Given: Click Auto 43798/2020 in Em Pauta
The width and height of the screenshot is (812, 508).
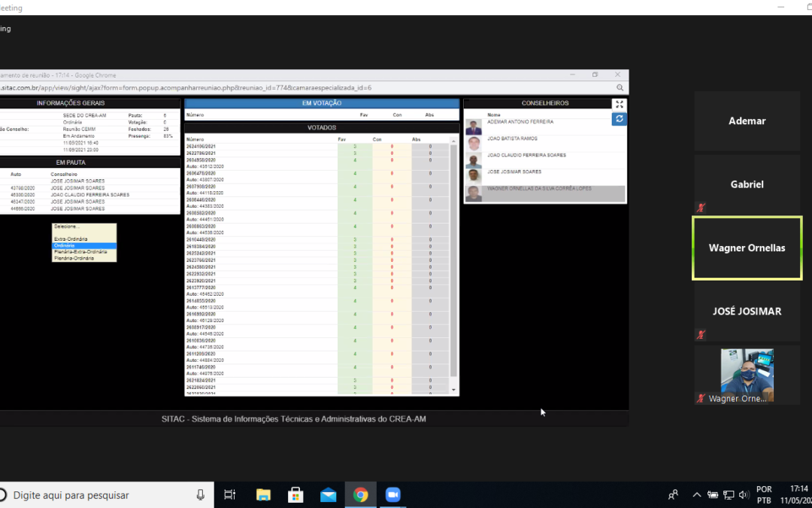Looking at the screenshot, I should [23, 188].
